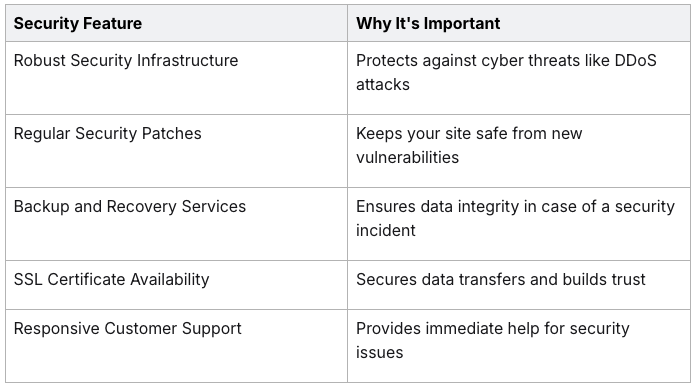Viewport: 696px width, 389px height.
Task: Click the new vulnerabilities description cell
Action: point(519,151)
